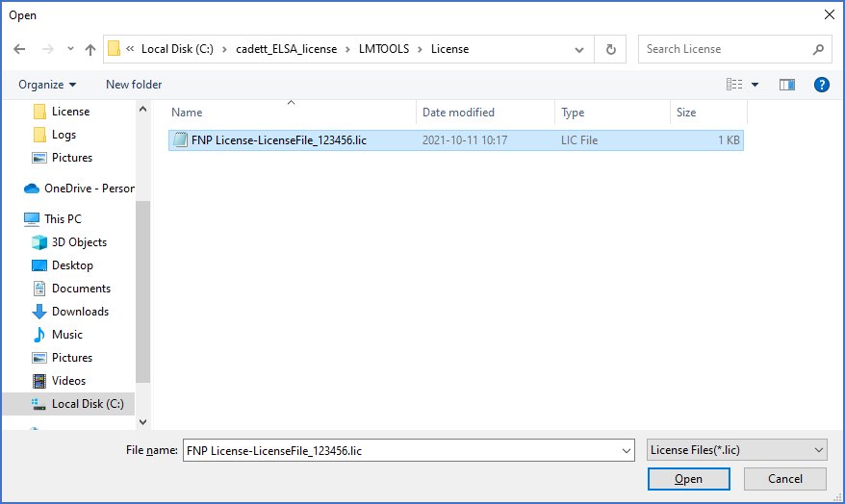
Task: Select the Logs folder in the sidebar
Action: 64,135
